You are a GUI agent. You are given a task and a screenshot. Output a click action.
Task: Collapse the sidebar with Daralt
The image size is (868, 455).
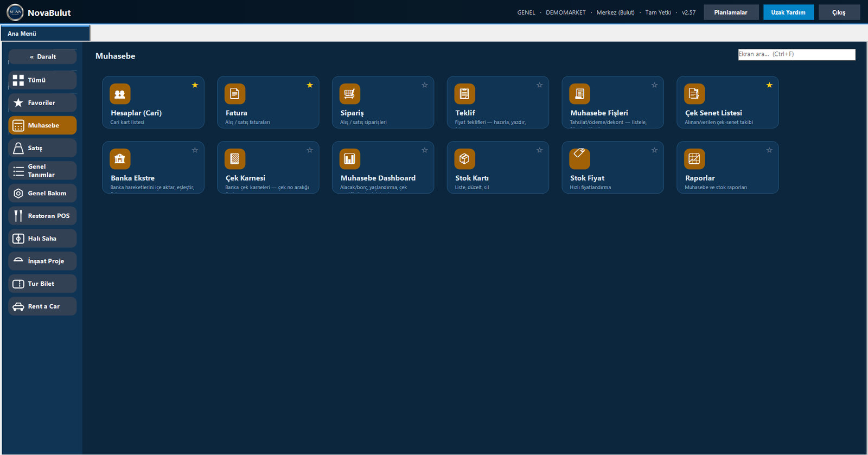[x=42, y=56]
